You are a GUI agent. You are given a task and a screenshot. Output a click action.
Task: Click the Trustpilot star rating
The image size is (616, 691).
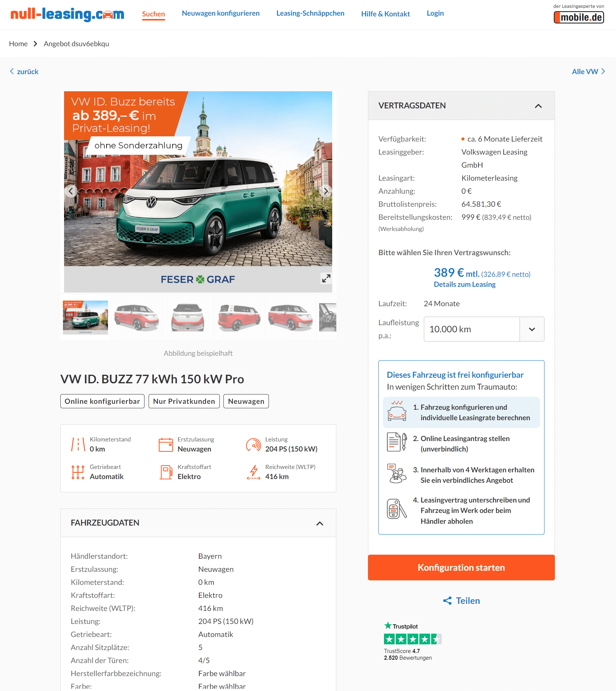413,639
